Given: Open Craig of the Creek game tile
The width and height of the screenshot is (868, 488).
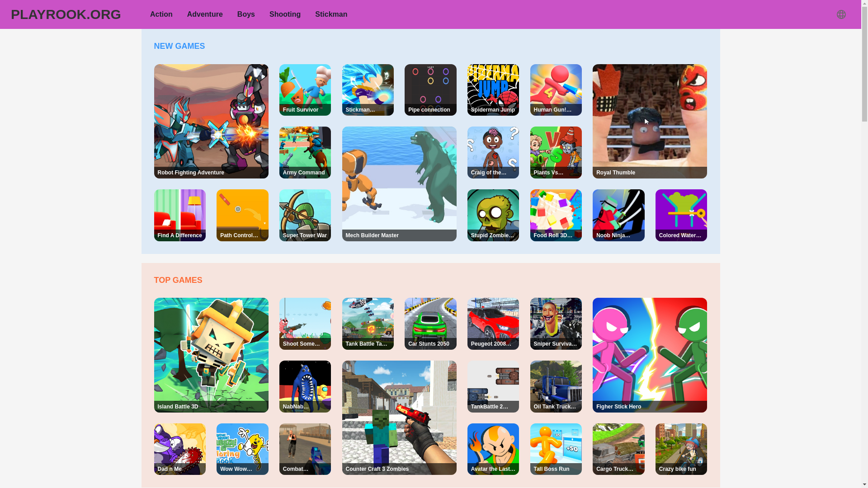Looking at the screenshot, I should tap(493, 152).
